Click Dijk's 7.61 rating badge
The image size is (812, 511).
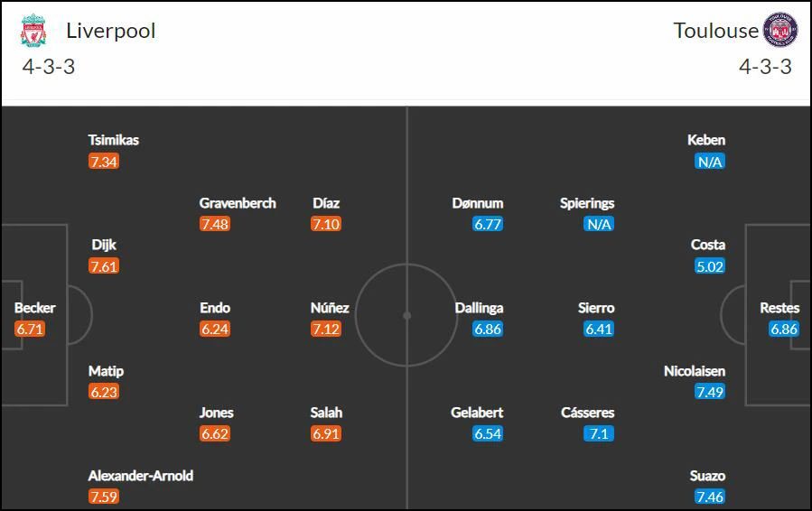coord(104,266)
